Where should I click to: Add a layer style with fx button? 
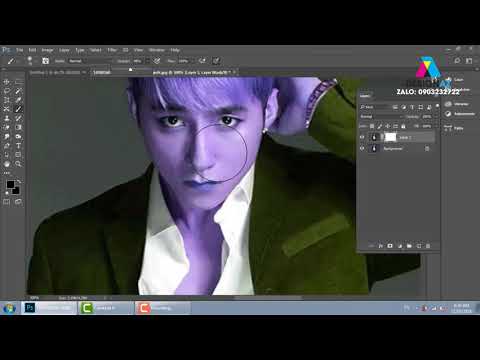coord(380,246)
